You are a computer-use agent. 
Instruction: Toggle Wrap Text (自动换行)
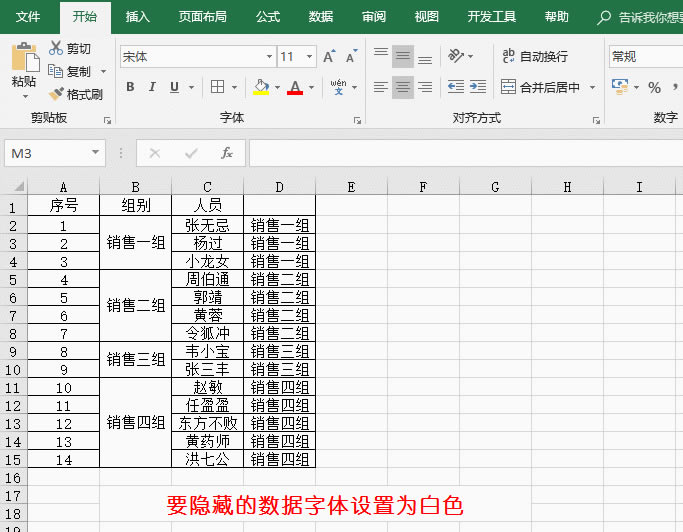pyautogui.click(x=535, y=56)
